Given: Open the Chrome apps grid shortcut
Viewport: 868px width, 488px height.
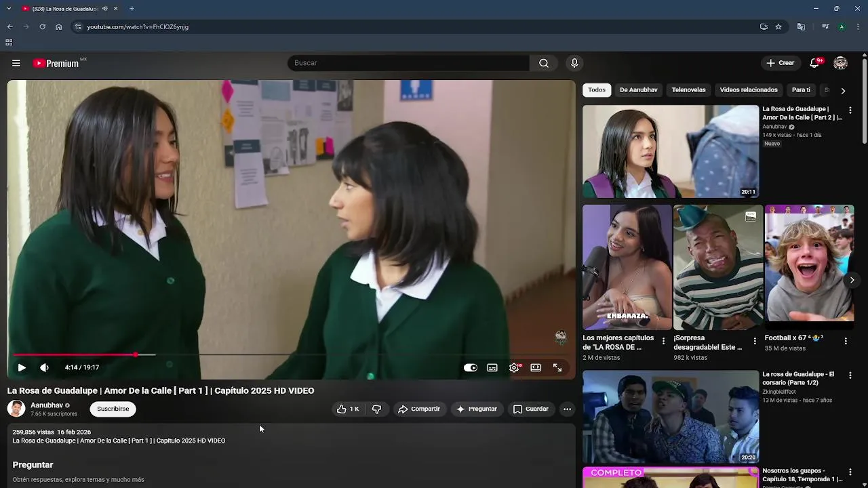Looking at the screenshot, I should click(x=9, y=43).
